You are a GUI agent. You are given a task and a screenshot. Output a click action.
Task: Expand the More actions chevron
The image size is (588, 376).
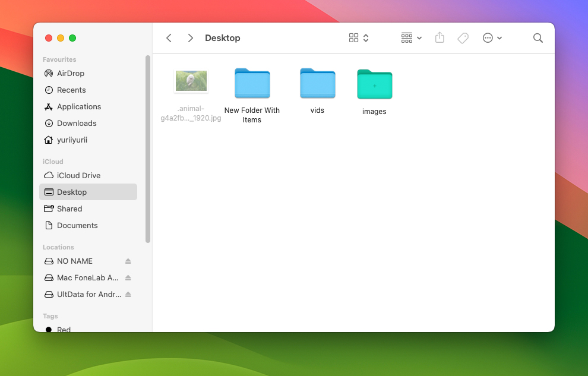tap(500, 38)
